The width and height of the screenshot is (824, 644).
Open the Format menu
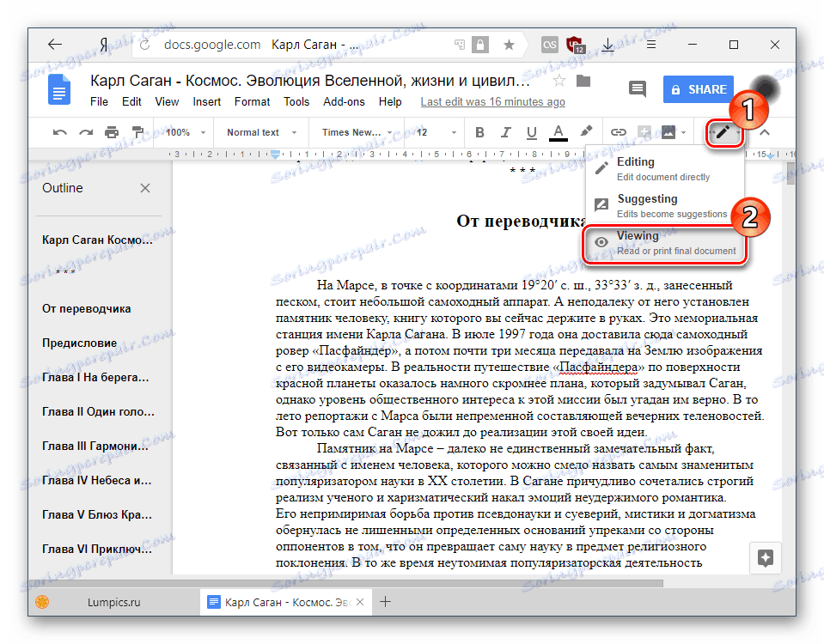point(252,102)
